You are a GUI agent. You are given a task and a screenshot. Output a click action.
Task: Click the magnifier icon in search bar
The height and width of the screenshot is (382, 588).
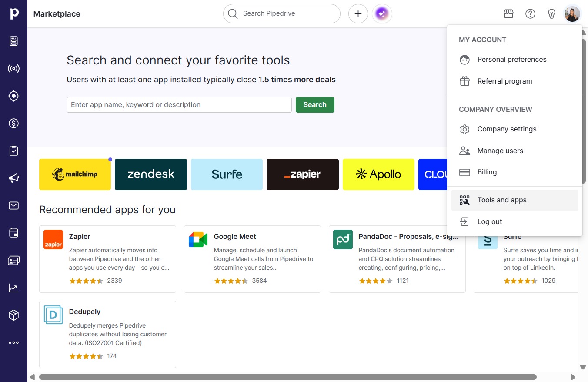click(233, 14)
